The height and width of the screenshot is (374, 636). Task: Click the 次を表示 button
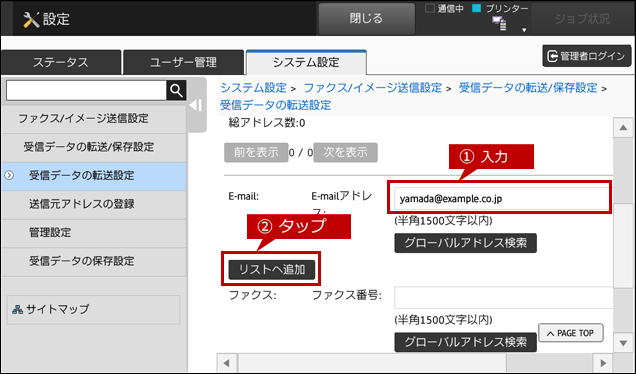[346, 153]
